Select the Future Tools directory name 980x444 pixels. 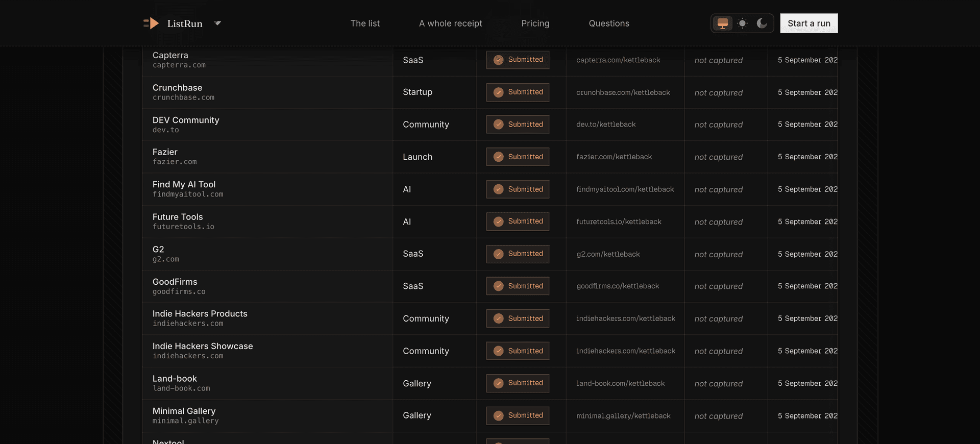(x=178, y=217)
